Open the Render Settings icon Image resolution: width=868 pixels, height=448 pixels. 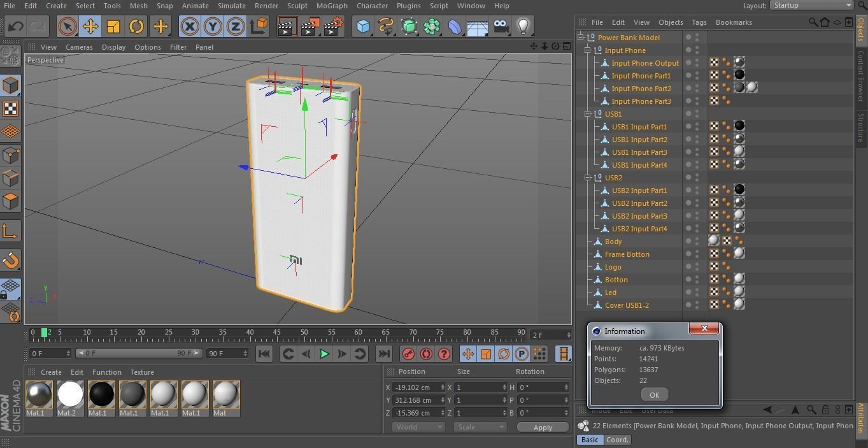334,26
